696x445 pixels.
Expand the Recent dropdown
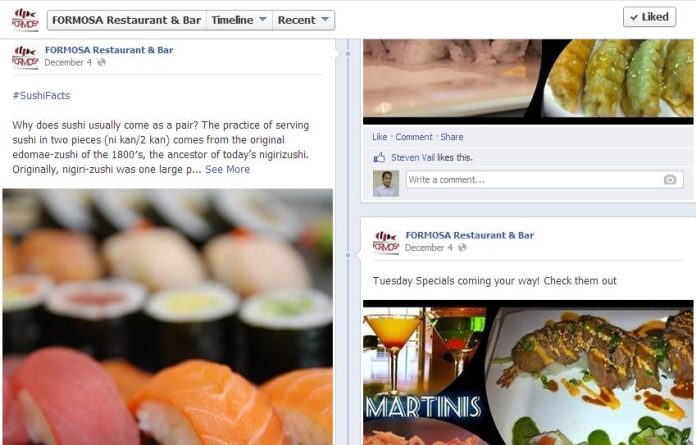point(303,20)
